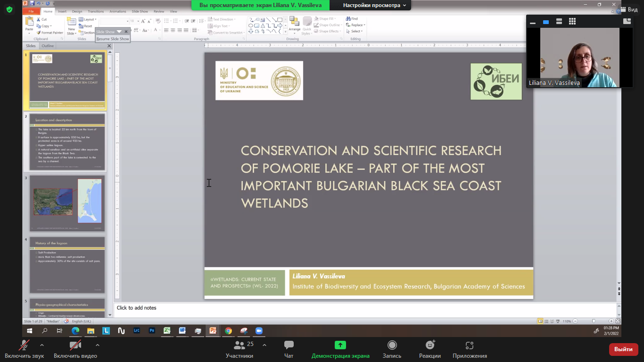
Task: Expand audio options arrow beside microphone
Action: coord(42,345)
